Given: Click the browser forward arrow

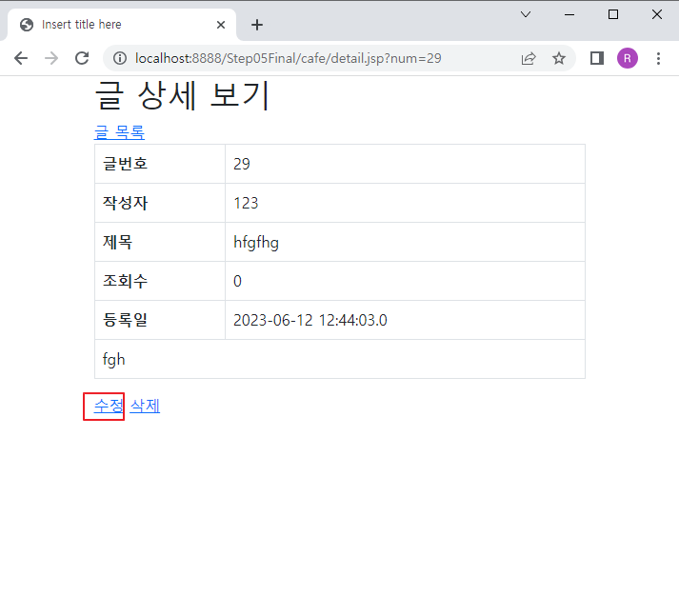Looking at the screenshot, I should (51, 58).
